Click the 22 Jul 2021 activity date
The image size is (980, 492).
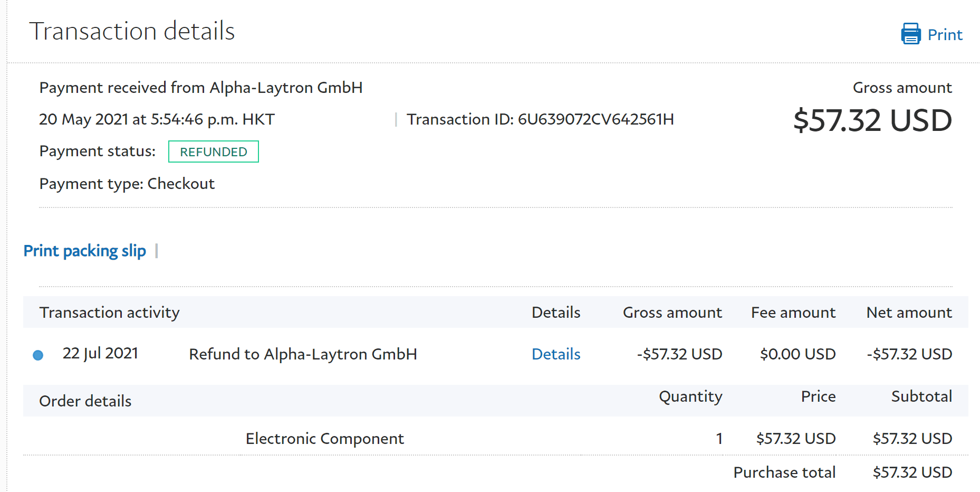point(100,353)
